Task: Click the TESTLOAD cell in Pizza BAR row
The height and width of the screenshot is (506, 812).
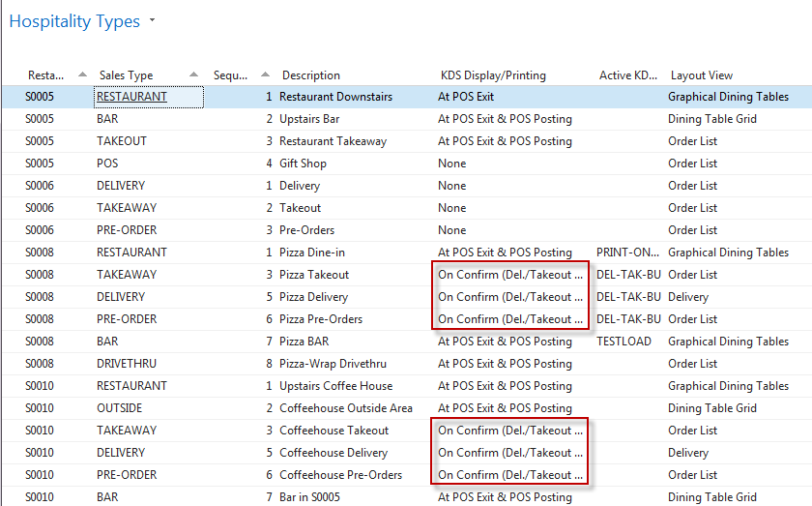Action: [x=623, y=342]
